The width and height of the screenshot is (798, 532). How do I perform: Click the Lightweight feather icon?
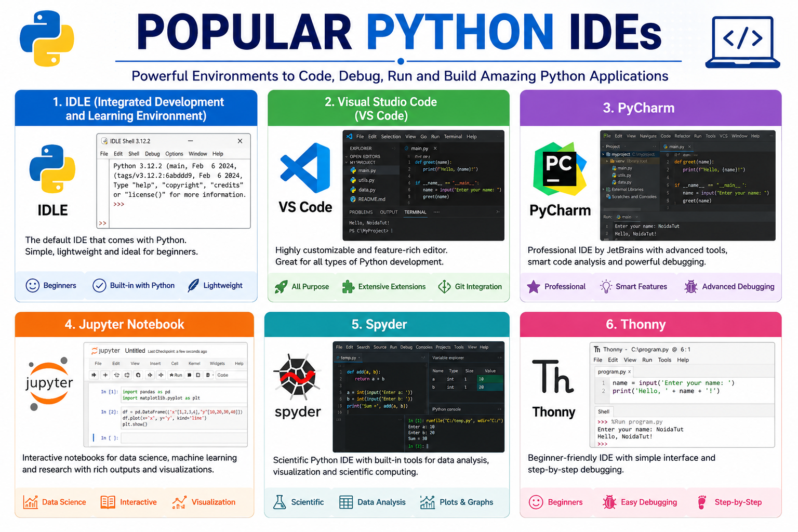click(193, 285)
